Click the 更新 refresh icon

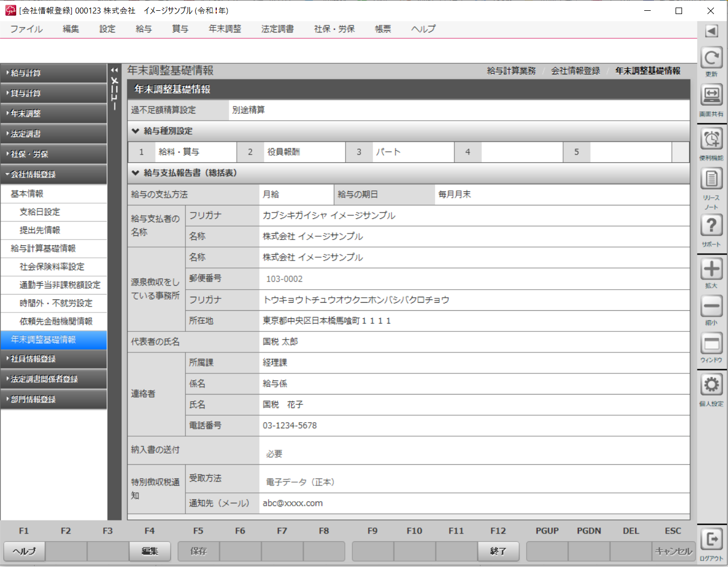click(711, 58)
